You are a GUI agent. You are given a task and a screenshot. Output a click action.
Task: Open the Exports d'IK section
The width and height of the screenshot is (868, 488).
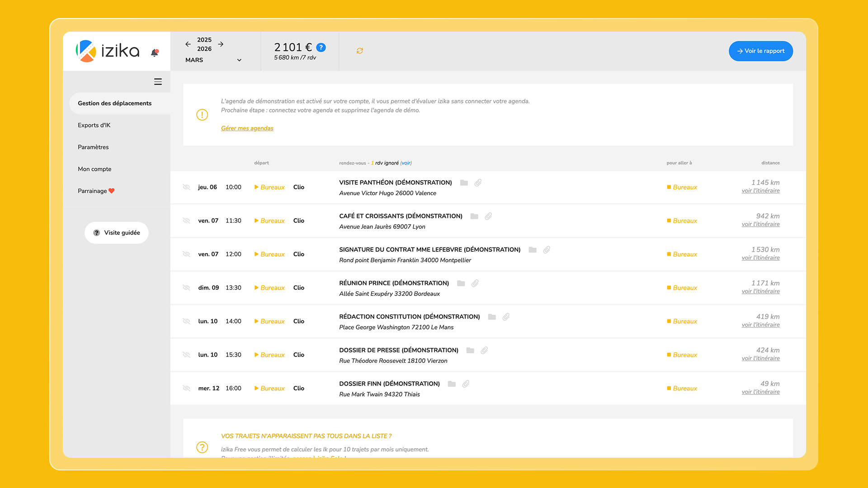pyautogui.click(x=94, y=125)
